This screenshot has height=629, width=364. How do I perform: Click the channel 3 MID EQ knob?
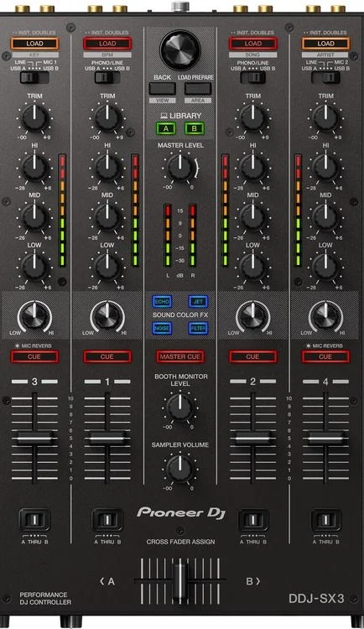coord(34,217)
